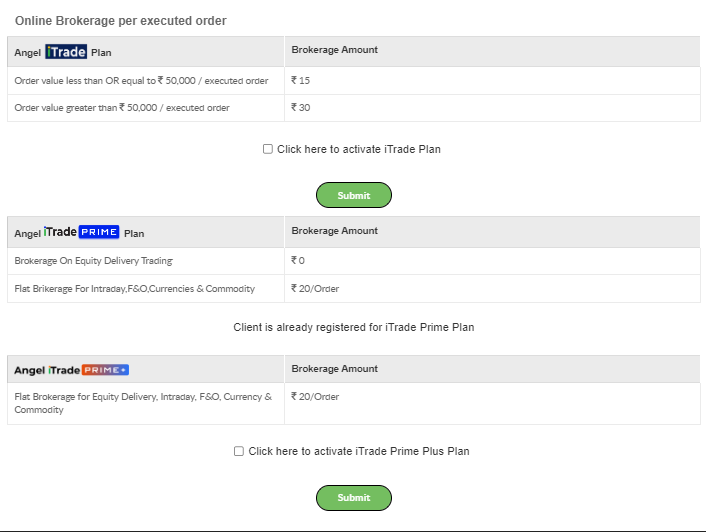Click 'Flat Brikerage For Intraday' row text
The width and height of the screenshot is (706, 532).
point(134,289)
